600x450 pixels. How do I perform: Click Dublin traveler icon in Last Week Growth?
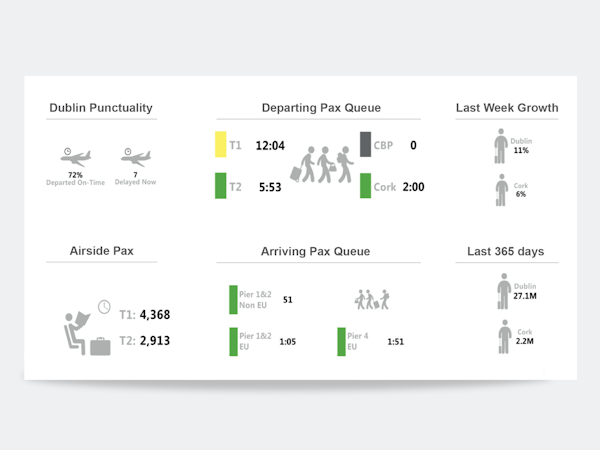click(x=500, y=146)
